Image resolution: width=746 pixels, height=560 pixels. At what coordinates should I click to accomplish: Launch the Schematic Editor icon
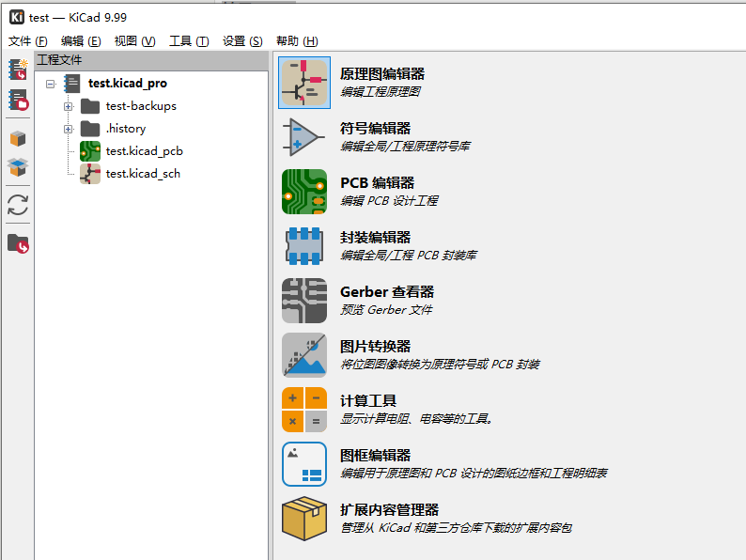point(304,83)
